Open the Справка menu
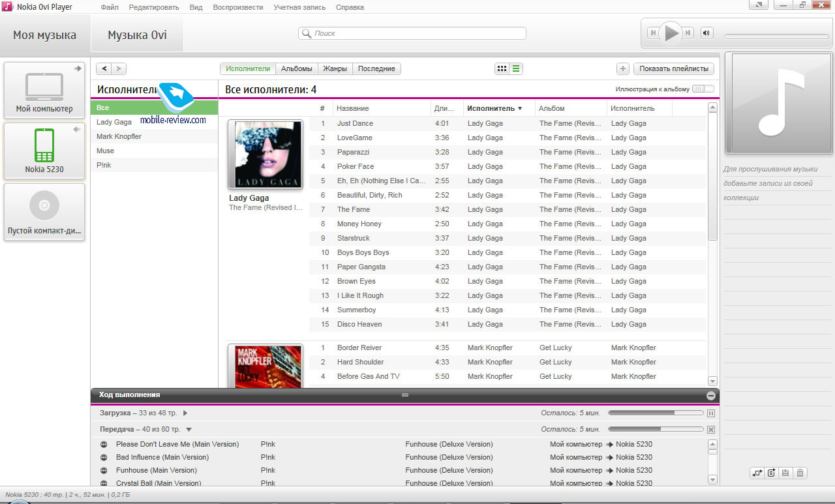The height and width of the screenshot is (504, 835). coord(350,7)
